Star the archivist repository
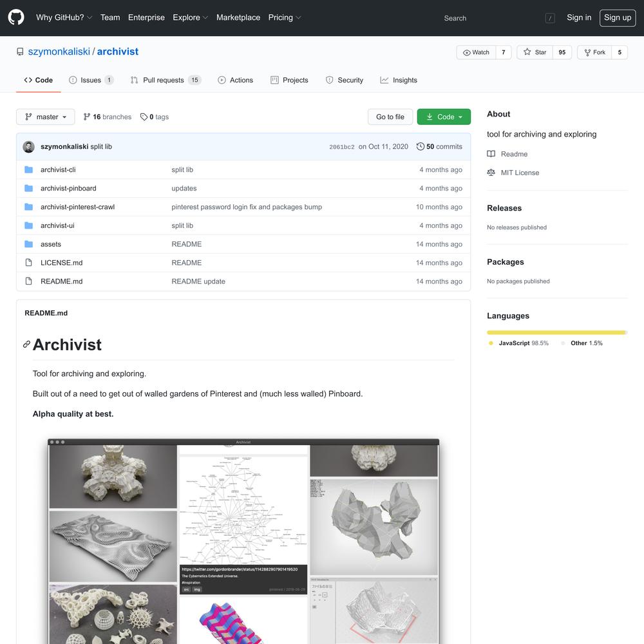Image resolution: width=644 pixels, height=644 pixels. point(535,52)
